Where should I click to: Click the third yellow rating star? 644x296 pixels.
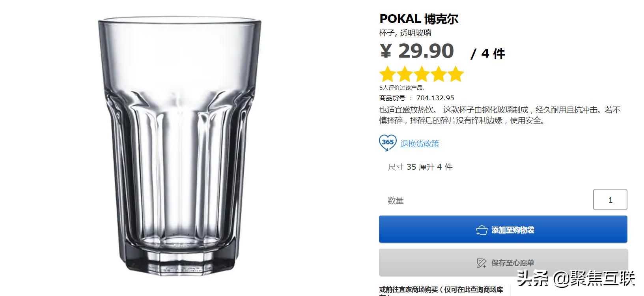pyautogui.click(x=422, y=75)
